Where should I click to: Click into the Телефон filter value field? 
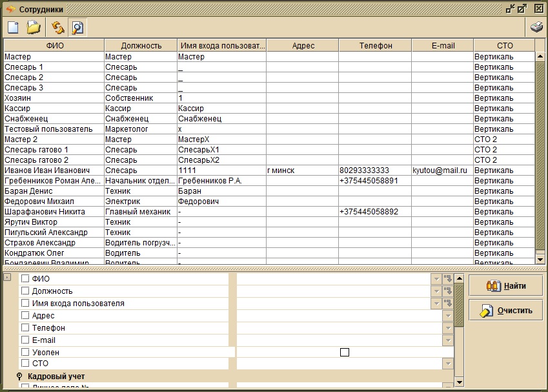(340, 327)
